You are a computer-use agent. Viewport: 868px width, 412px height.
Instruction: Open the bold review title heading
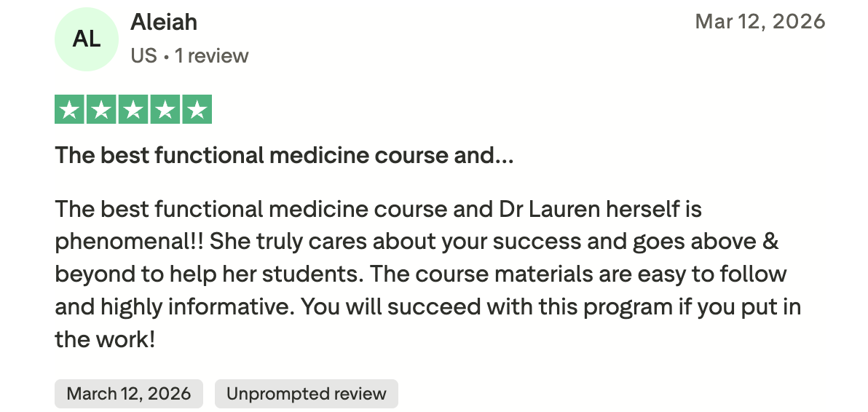284,155
